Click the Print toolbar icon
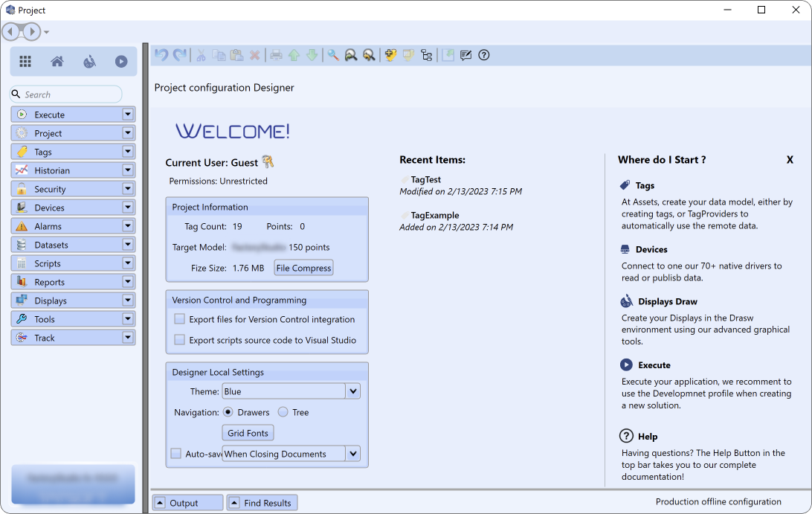812x514 pixels. tap(276, 55)
